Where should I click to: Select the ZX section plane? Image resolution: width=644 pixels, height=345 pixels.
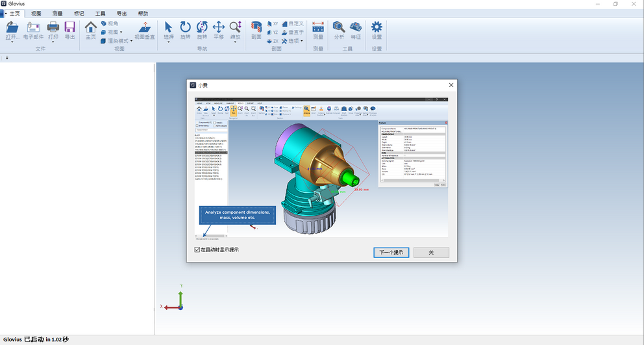click(272, 41)
